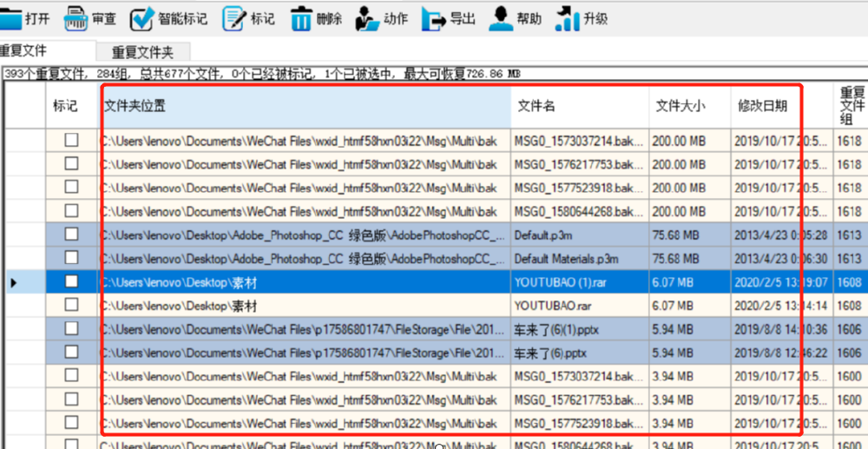This screenshot has width=868, height=449.
Task: Click date 2019/8/8 14:10:36
Action: point(781,329)
